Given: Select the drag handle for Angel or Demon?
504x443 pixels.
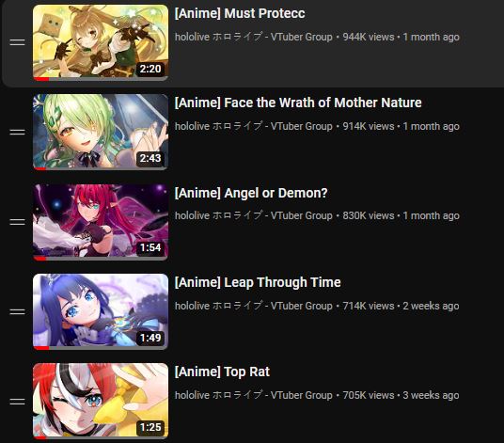Looking at the screenshot, I should (x=17, y=222).
